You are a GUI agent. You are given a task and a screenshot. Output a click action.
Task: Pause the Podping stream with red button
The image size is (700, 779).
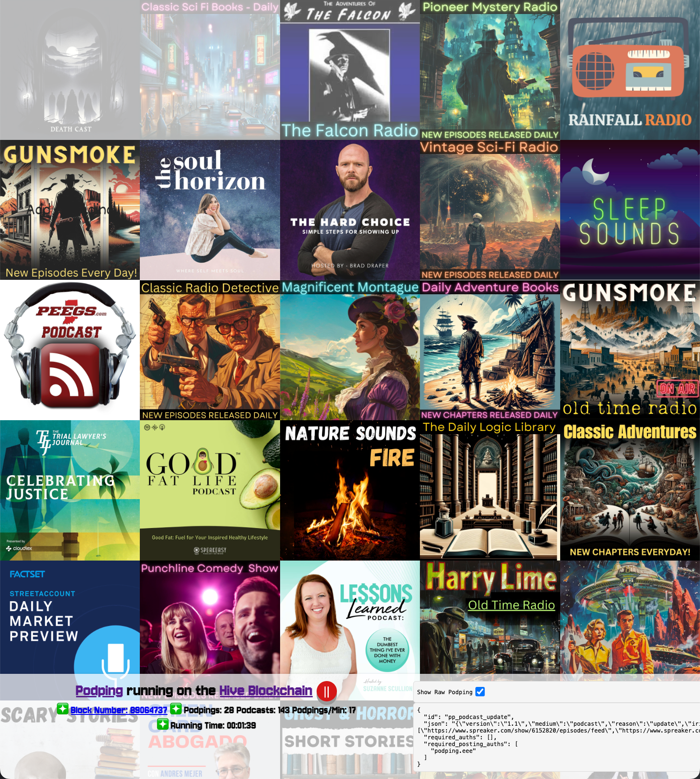[327, 691]
